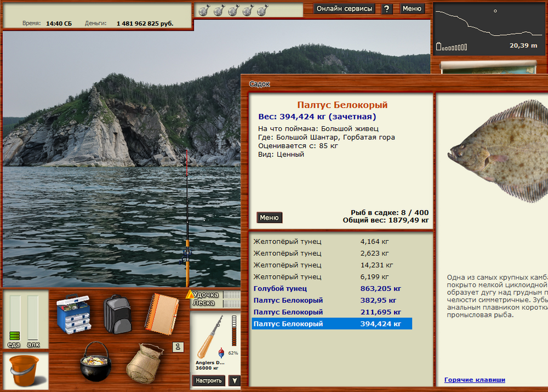Select Палтус Белокорый 211,695 кг row

(x=332, y=313)
